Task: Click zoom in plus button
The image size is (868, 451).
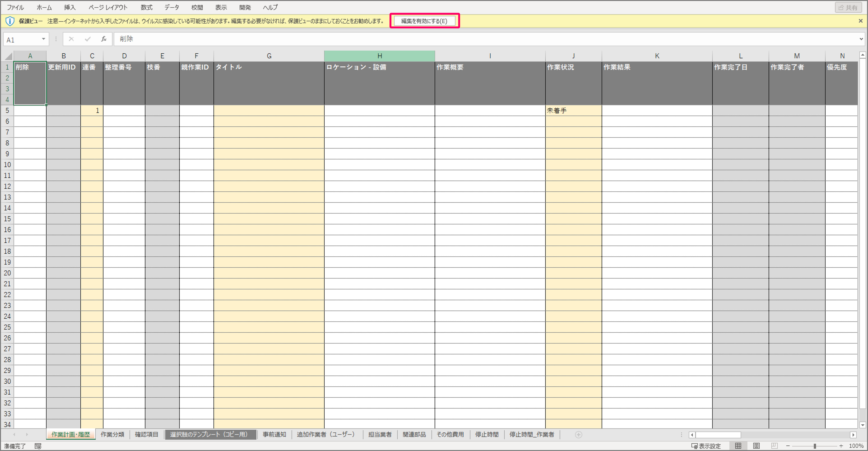Action: (x=841, y=446)
